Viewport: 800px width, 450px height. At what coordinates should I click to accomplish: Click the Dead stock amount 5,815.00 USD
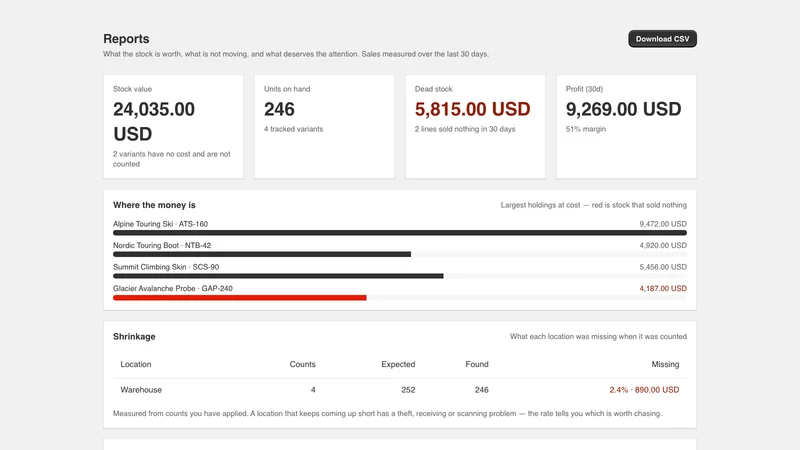(x=472, y=109)
